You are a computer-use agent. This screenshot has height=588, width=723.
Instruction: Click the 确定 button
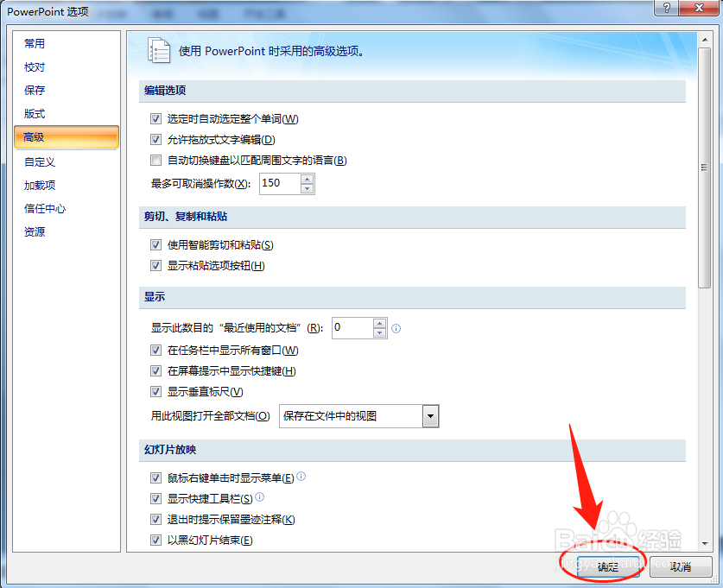click(608, 566)
